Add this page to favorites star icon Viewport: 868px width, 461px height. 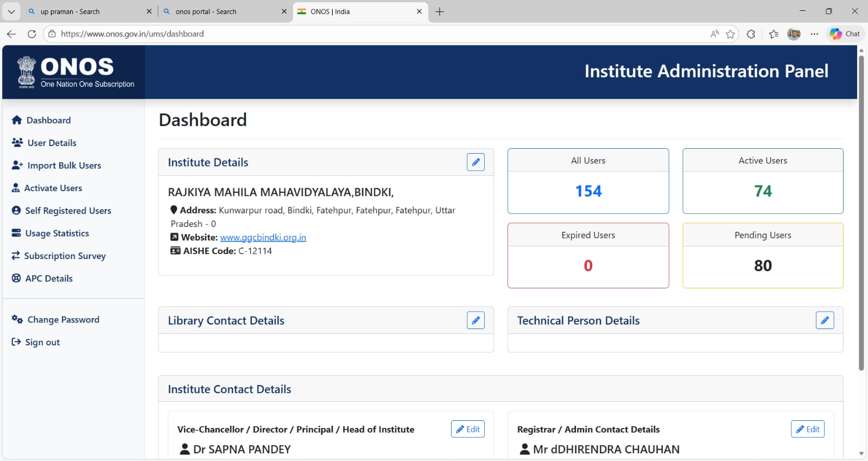pos(731,34)
